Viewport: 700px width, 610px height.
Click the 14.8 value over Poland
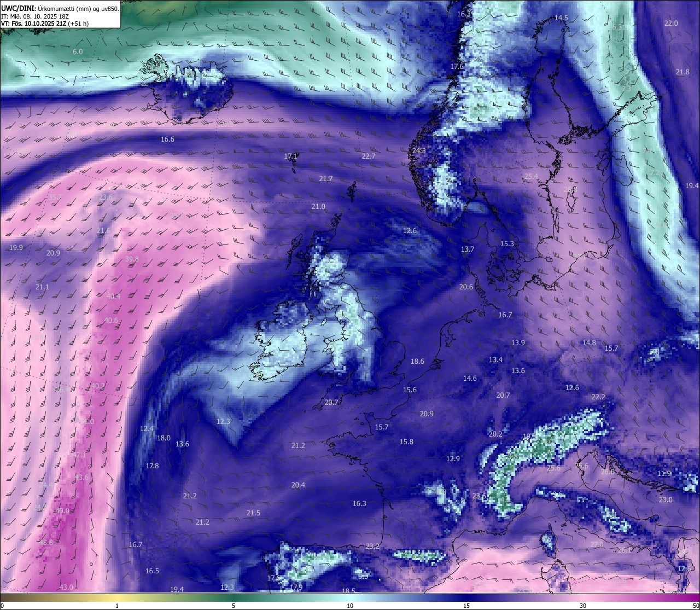589,343
